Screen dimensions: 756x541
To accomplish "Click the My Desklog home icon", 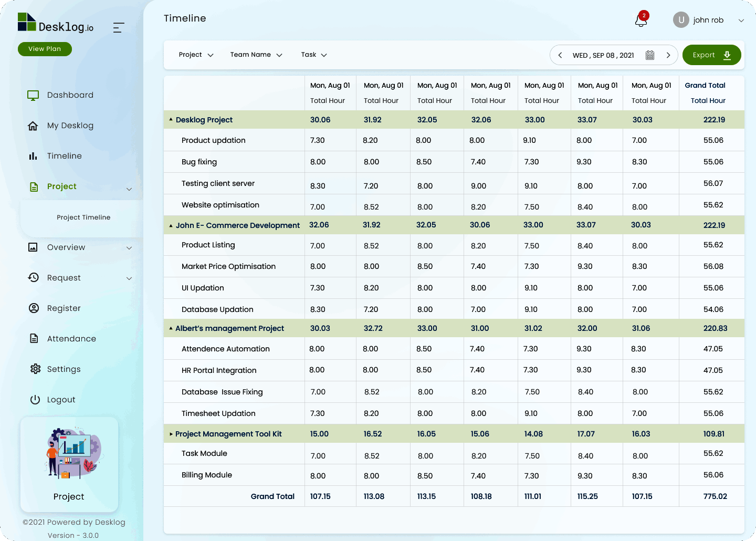I will pyautogui.click(x=33, y=126).
